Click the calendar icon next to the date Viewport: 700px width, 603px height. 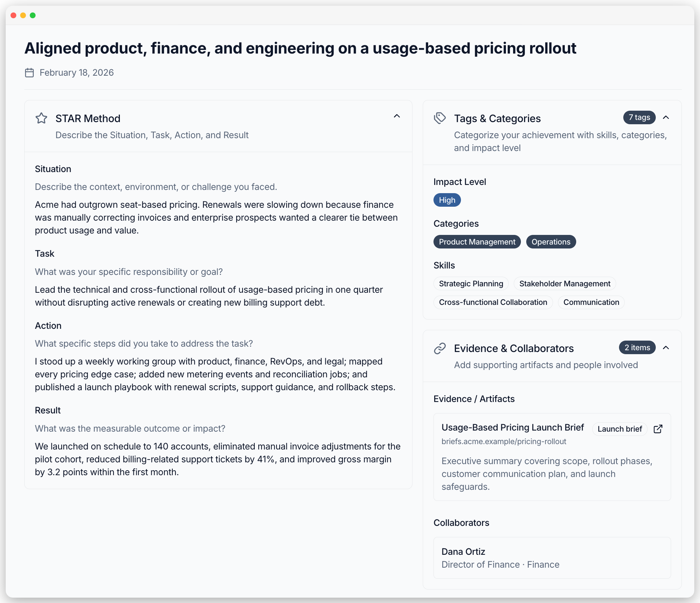click(29, 73)
